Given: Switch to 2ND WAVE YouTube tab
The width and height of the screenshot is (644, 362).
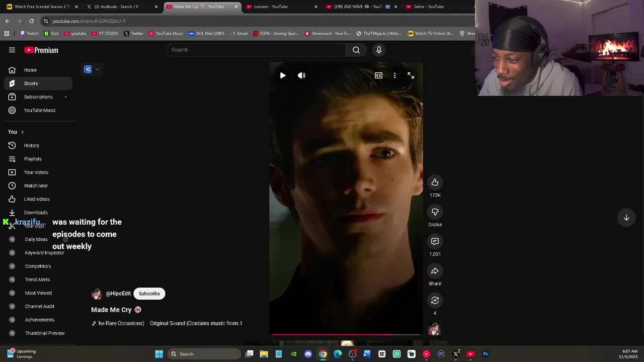Looking at the screenshot, I should (362, 7).
